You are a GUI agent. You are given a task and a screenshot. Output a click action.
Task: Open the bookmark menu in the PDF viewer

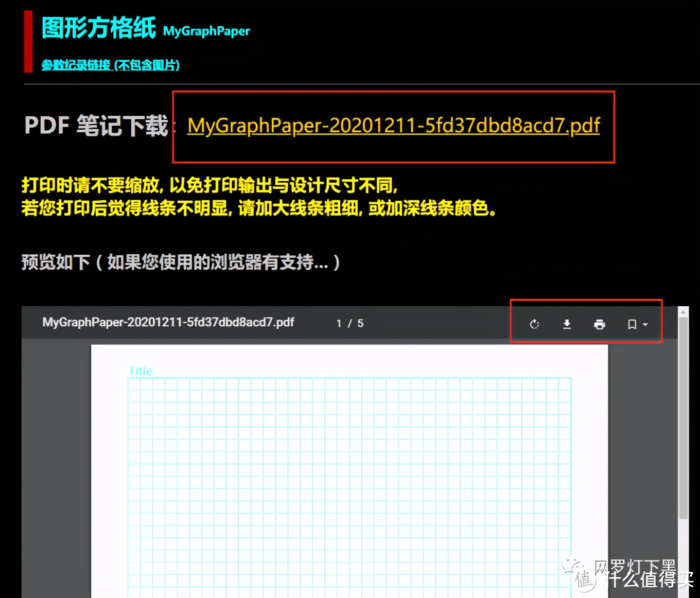[637, 324]
